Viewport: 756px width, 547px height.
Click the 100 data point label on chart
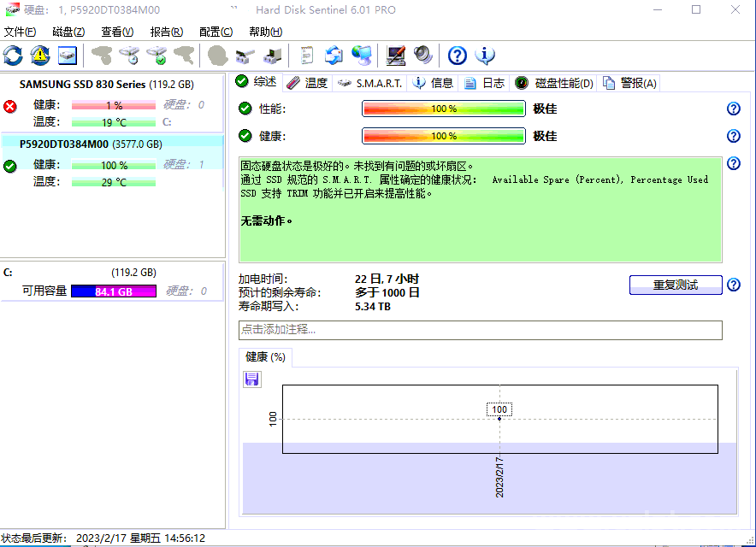click(499, 409)
